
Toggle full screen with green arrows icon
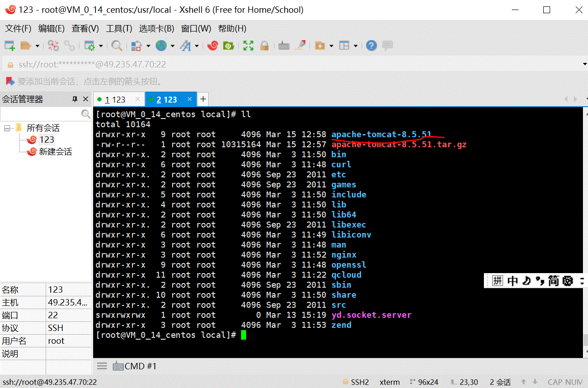[248, 46]
